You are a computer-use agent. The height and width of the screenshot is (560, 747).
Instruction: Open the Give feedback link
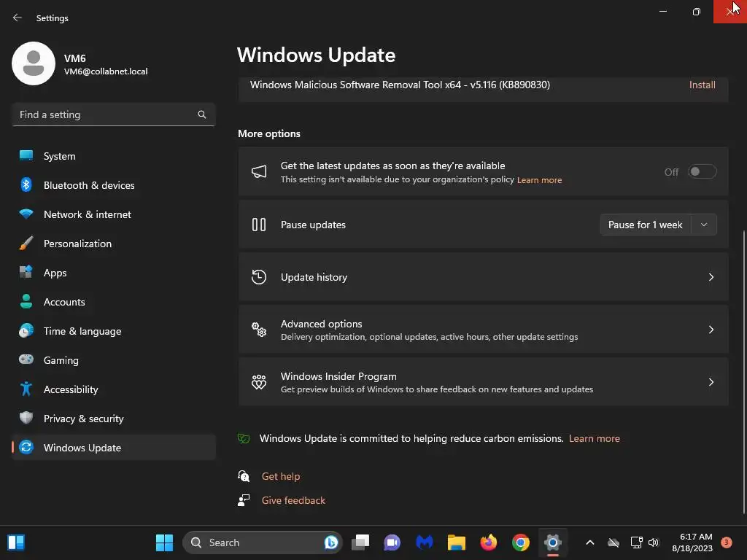(293, 500)
